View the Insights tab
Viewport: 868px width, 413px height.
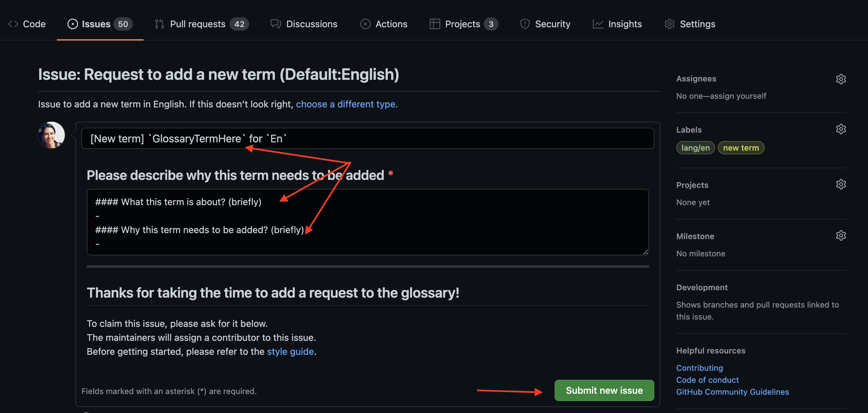[617, 24]
